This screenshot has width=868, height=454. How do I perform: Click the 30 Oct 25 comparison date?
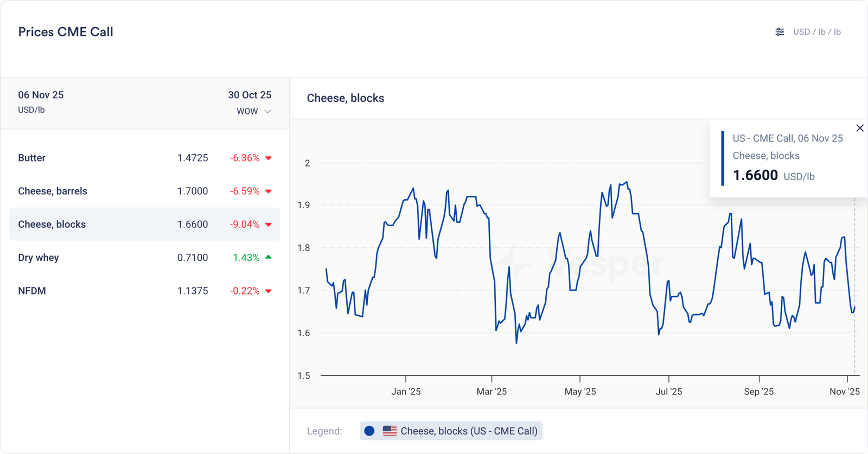(249, 95)
